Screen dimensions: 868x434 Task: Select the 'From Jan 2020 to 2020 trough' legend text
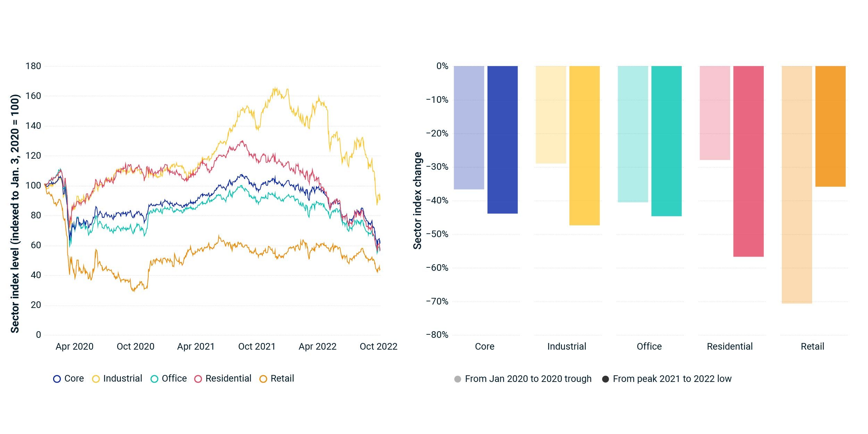(x=528, y=379)
